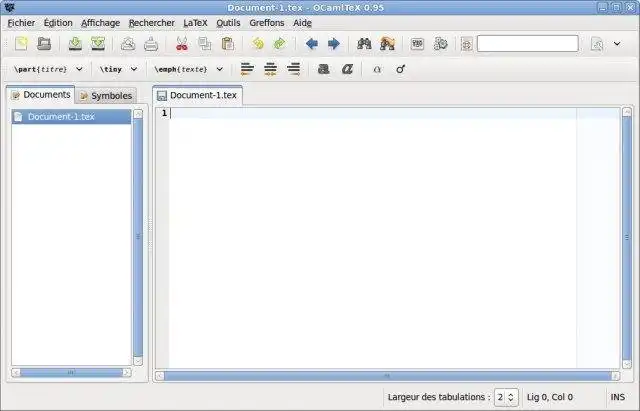Click the male symbol icon
640x411 pixels.
(x=400, y=69)
